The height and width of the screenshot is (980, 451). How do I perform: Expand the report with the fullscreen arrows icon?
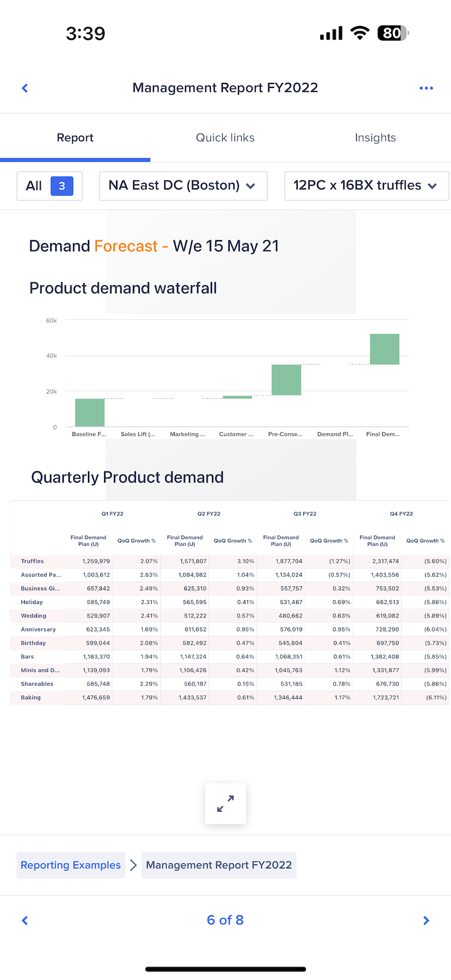click(x=225, y=804)
